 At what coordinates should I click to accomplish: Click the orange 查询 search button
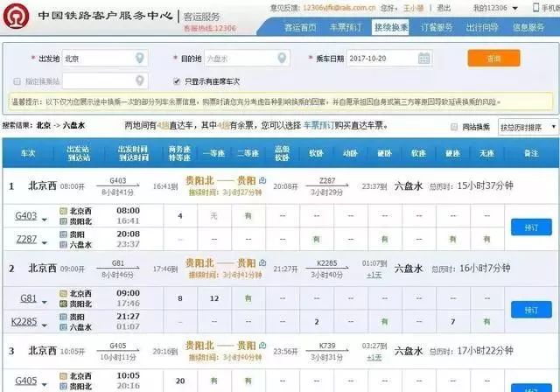pyautogui.click(x=493, y=59)
